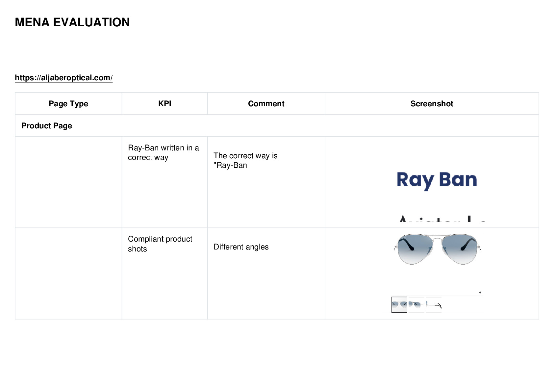Select the Page Type column header

pyautogui.click(x=68, y=104)
